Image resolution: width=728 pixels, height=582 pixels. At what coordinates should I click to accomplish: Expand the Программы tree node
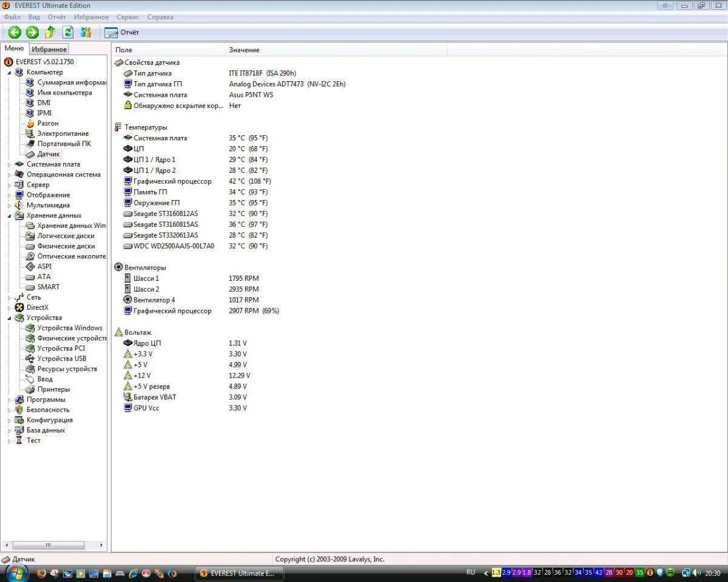9,400
